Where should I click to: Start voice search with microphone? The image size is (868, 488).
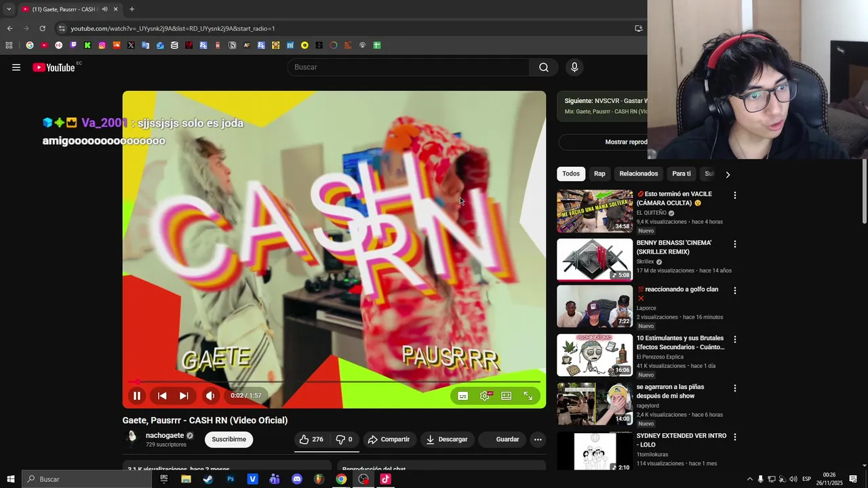574,67
